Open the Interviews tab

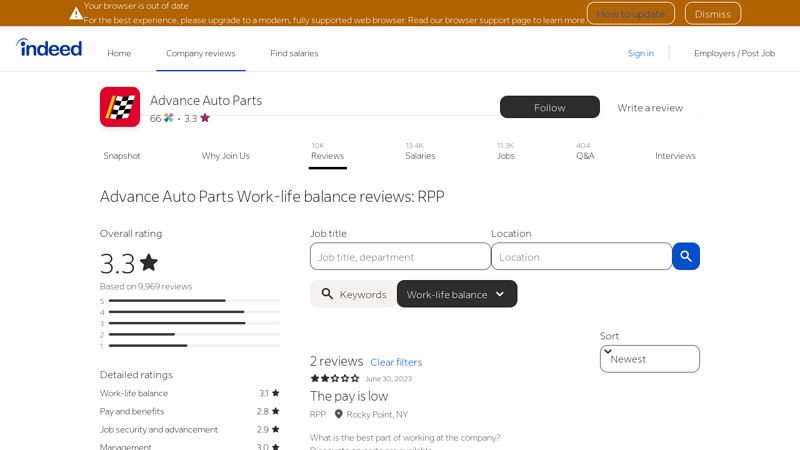(x=675, y=156)
